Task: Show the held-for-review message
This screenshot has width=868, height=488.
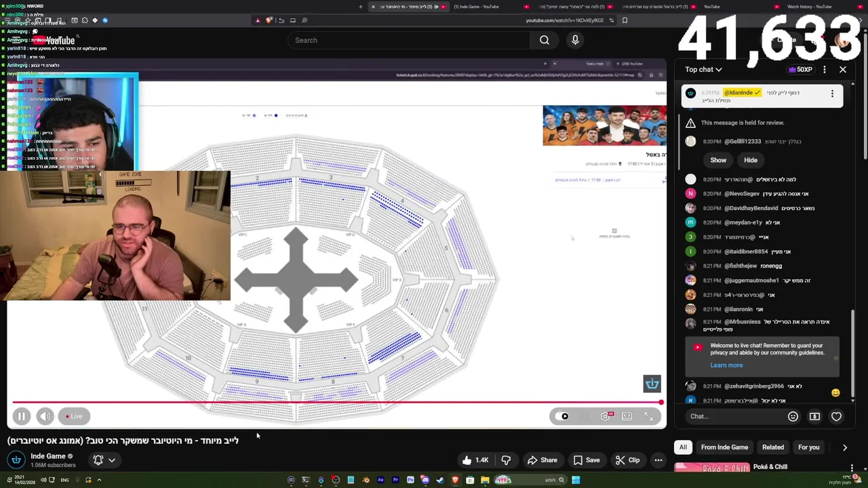Action: [718, 160]
